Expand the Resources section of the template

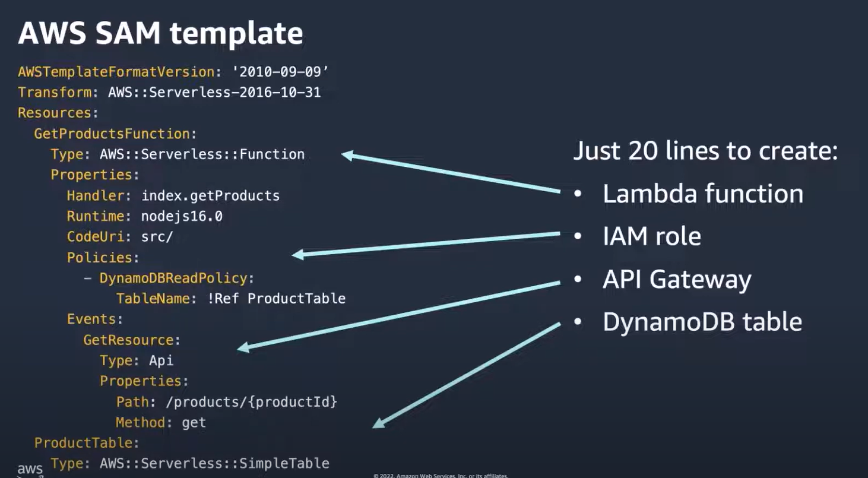pos(55,113)
